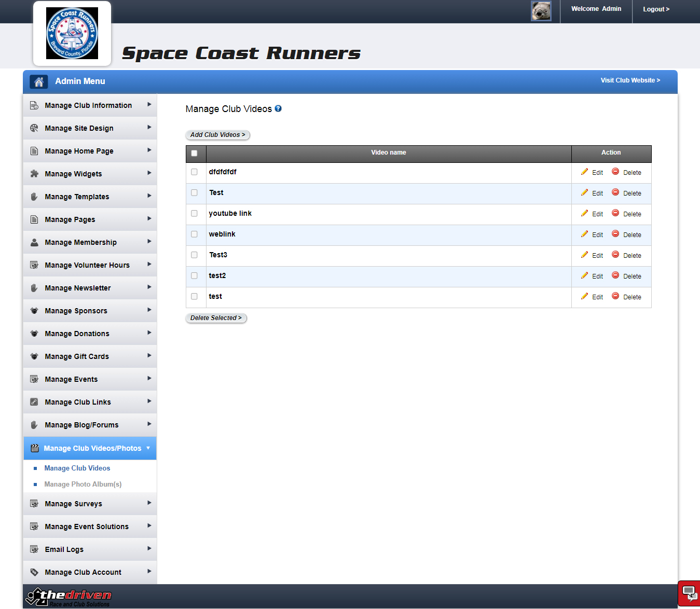Check the checkbox for the Test3 video
Viewport: 700px width, 609px height.
(194, 255)
